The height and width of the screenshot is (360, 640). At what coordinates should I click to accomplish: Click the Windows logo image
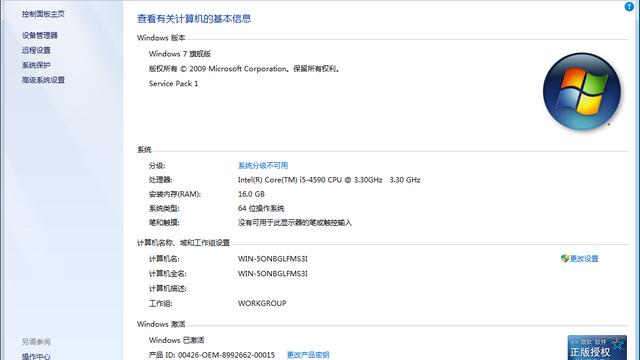point(582,91)
